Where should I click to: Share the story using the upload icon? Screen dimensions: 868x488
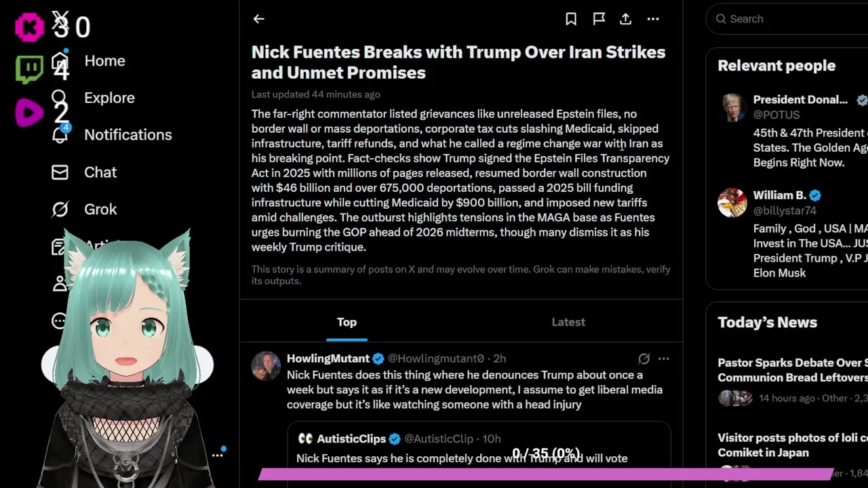tap(626, 19)
